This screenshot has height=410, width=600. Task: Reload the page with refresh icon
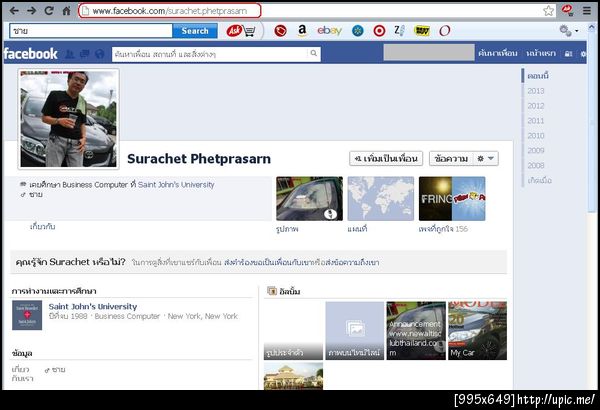click(x=49, y=11)
